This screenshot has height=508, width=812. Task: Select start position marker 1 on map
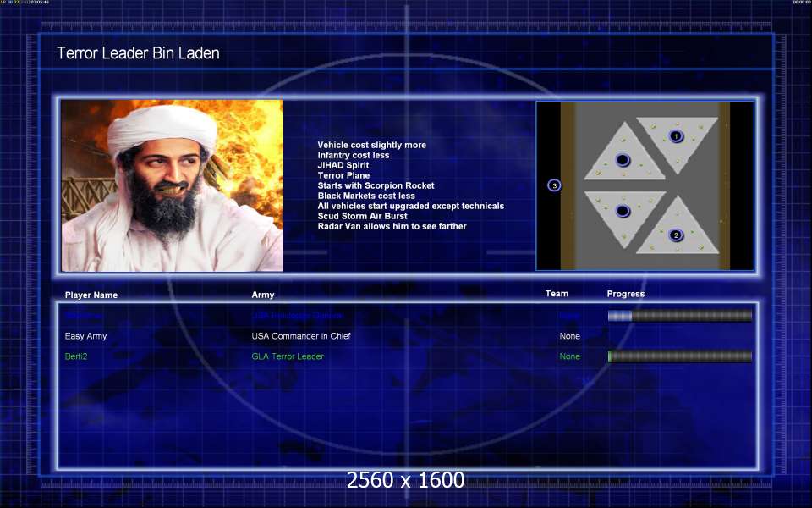[676, 136]
